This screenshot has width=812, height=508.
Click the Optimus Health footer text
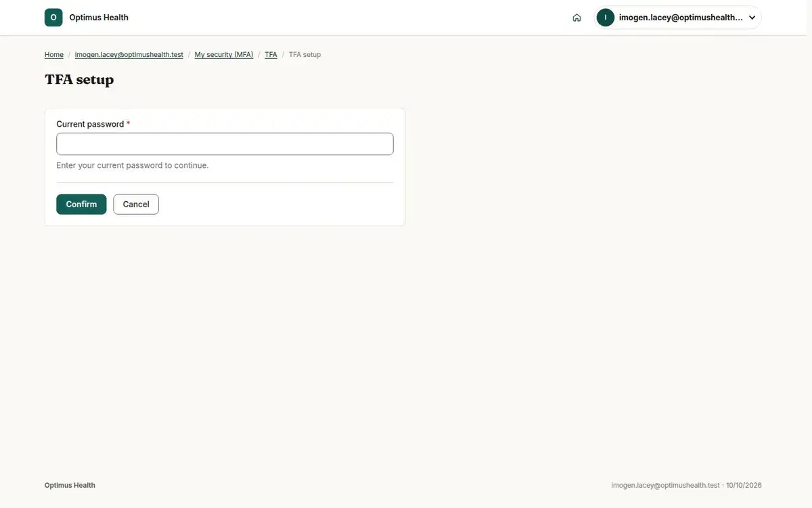tap(70, 485)
